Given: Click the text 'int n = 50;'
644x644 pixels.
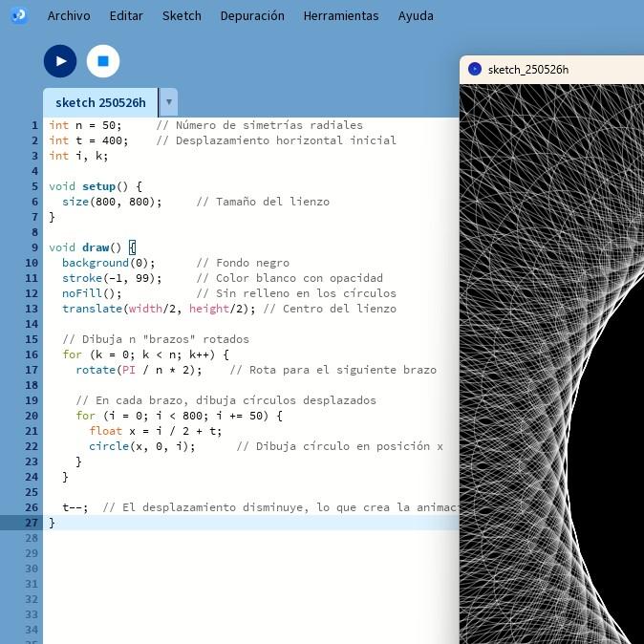Looking at the screenshot, I should (85, 125).
